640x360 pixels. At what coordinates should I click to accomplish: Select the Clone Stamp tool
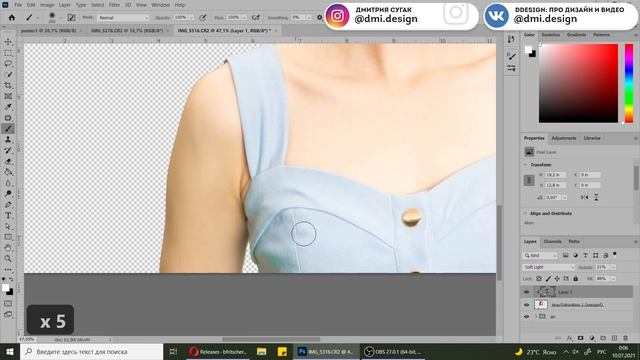point(8,140)
